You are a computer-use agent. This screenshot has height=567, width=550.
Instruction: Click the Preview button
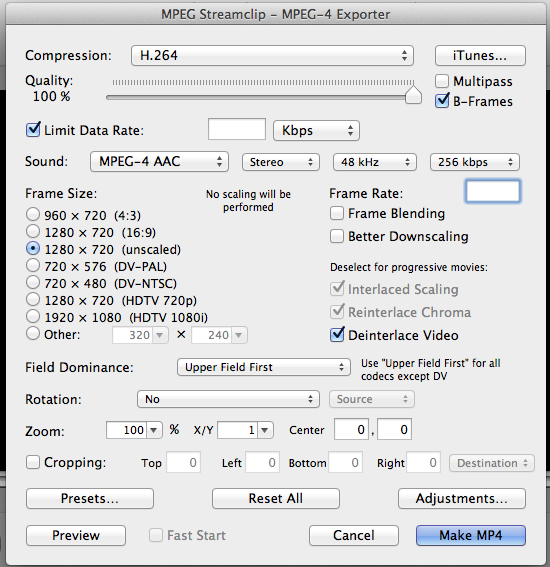pos(76,536)
